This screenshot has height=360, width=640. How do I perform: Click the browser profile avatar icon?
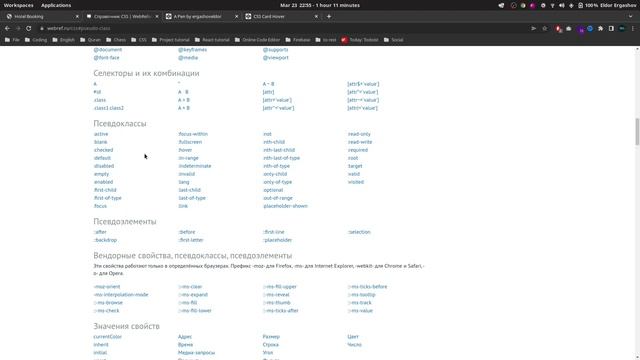[622, 29]
